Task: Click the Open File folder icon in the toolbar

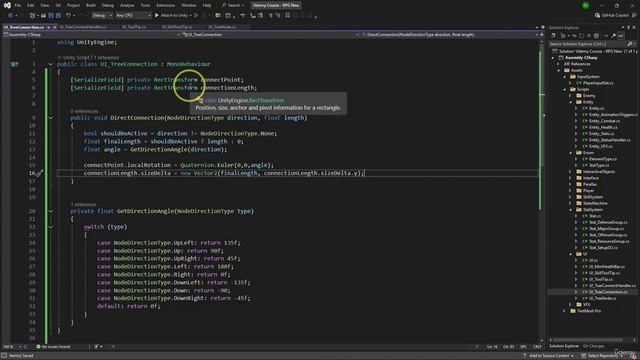Action: [x=43, y=16]
